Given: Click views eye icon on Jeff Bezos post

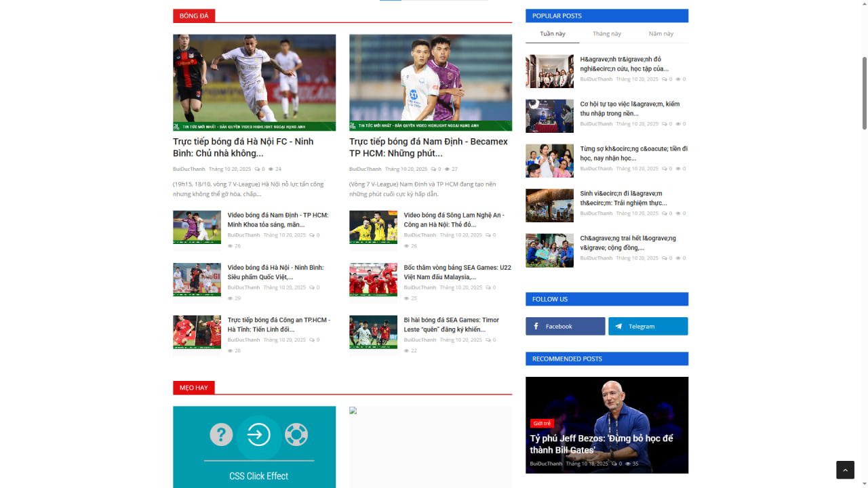Looking at the screenshot, I should tap(628, 464).
